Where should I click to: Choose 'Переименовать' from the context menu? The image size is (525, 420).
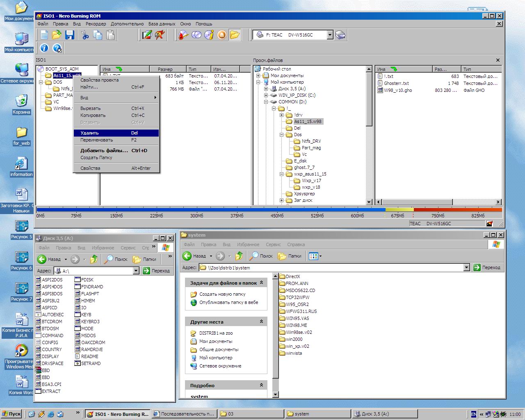(96, 140)
